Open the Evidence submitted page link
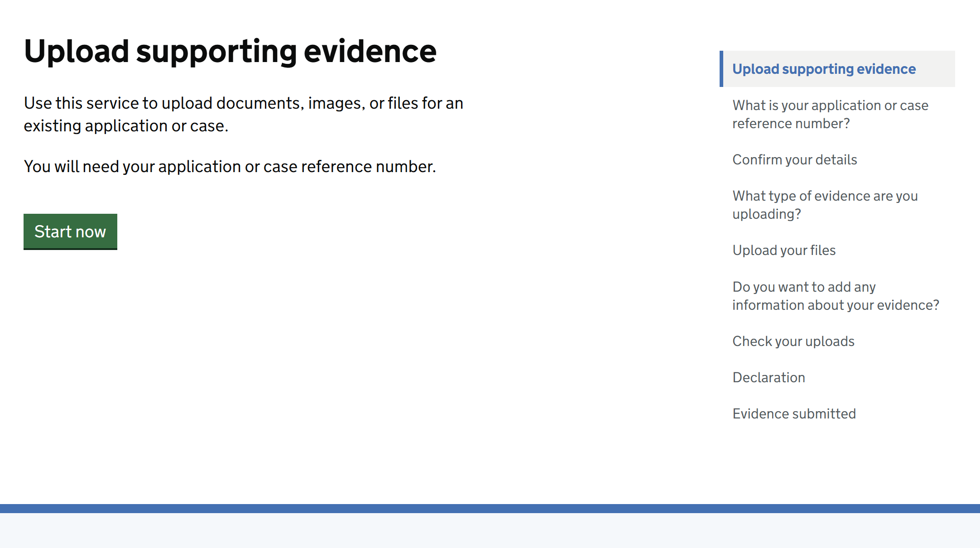This screenshot has height=548, width=980. (794, 413)
